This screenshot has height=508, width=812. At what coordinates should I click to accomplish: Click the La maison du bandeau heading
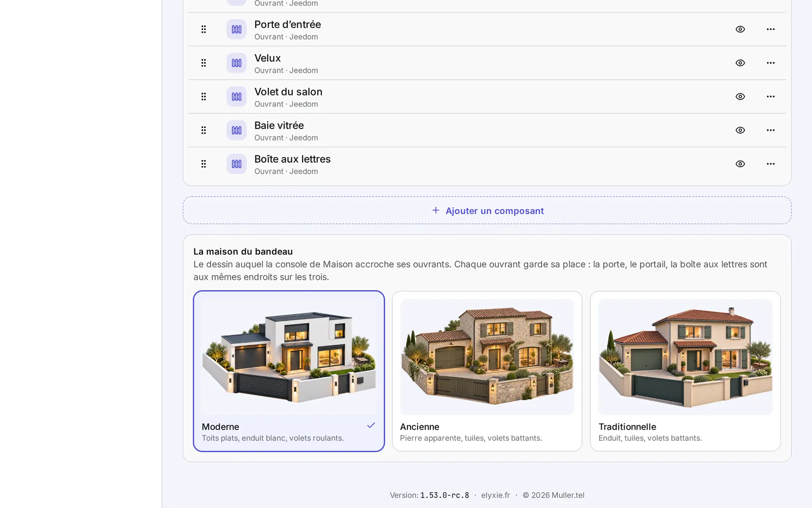[243, 251]
